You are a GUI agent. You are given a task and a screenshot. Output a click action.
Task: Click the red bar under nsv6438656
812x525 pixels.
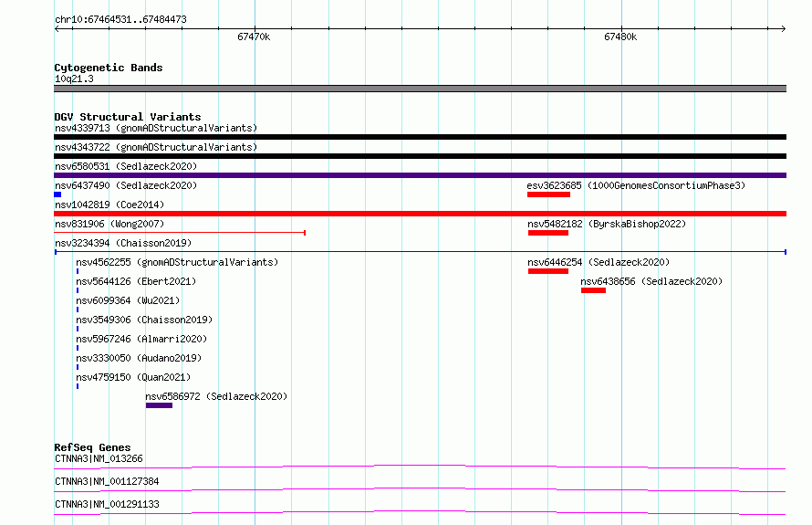pyautogui.click(x=593, y=290)
